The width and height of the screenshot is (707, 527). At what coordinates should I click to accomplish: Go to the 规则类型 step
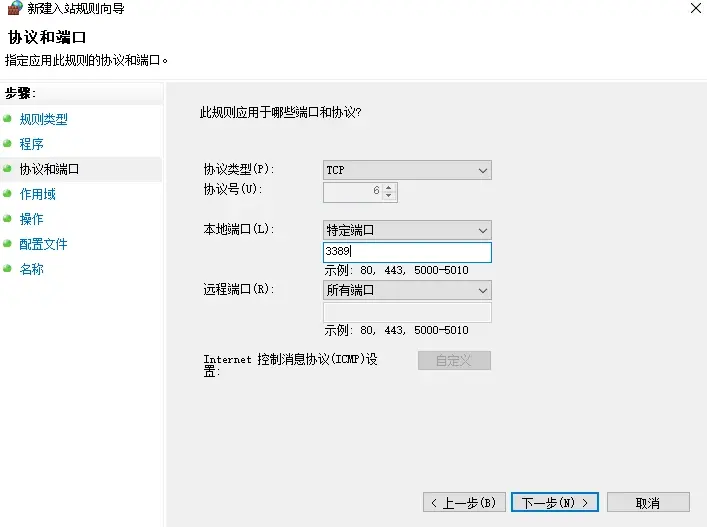tap(44, 119)
